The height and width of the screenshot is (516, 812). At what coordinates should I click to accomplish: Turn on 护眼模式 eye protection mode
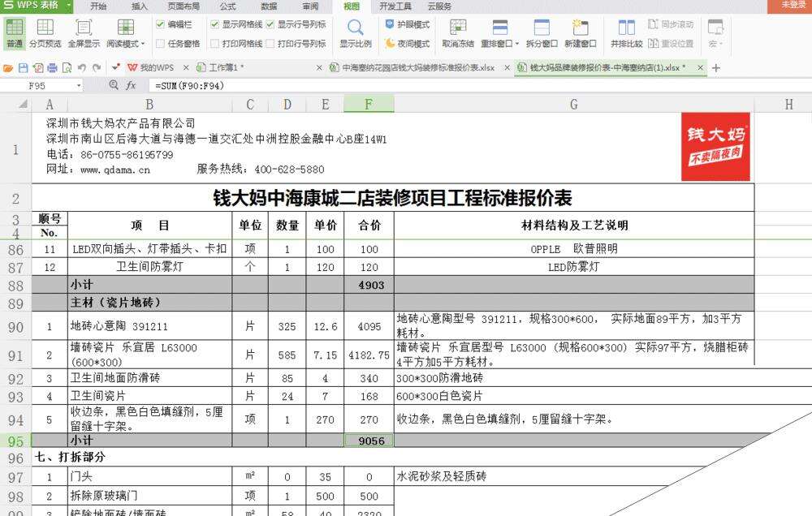[x=408, y=24]
